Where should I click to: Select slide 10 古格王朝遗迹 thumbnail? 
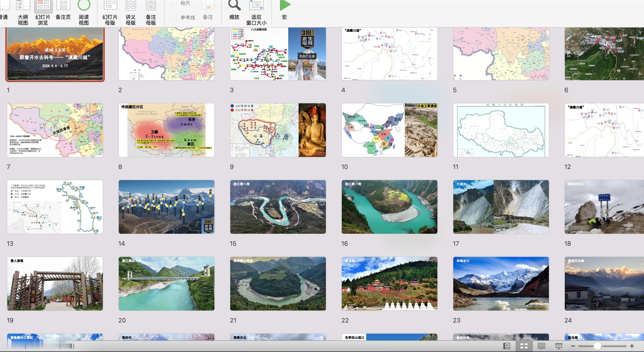point(390,130)
